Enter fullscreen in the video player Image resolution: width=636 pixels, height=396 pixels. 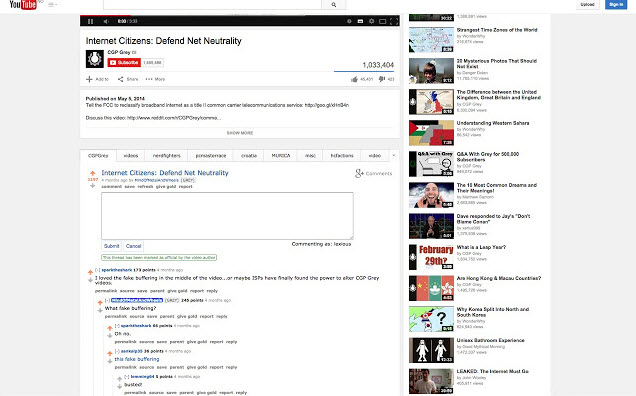[x=394, y=21]
